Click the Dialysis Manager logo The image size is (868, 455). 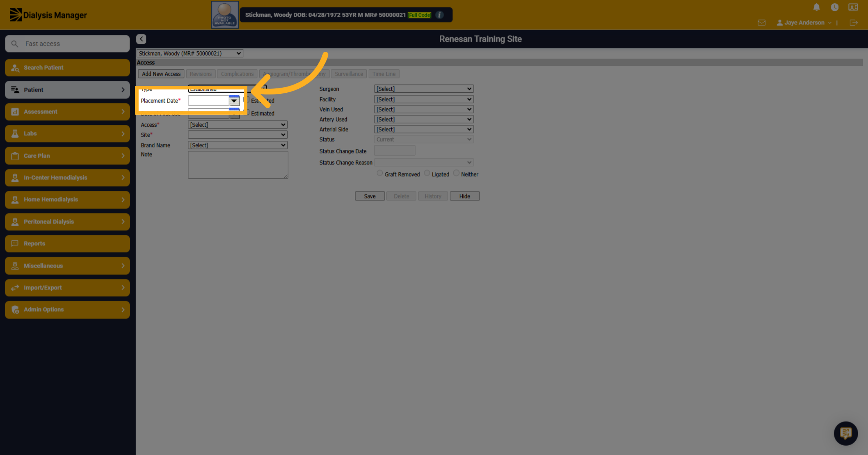click(x=48, y=15)
